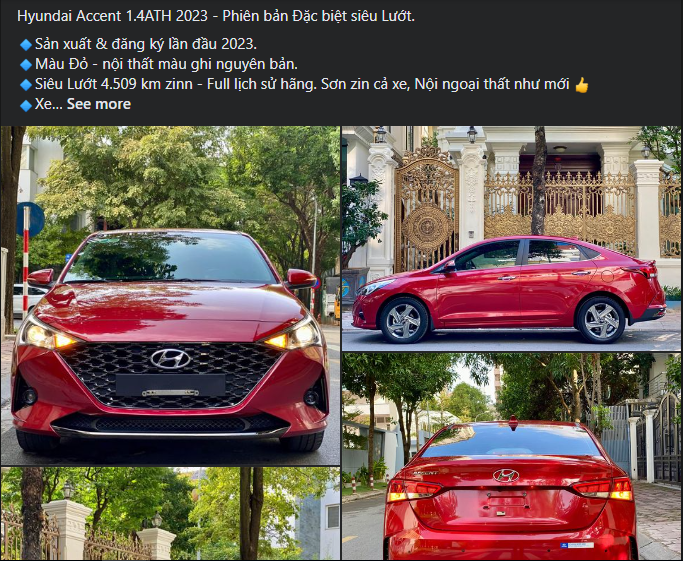Open the rear-view photo of red Accent
This screenshot has height=561, width=683.
[x=511, y=457]
